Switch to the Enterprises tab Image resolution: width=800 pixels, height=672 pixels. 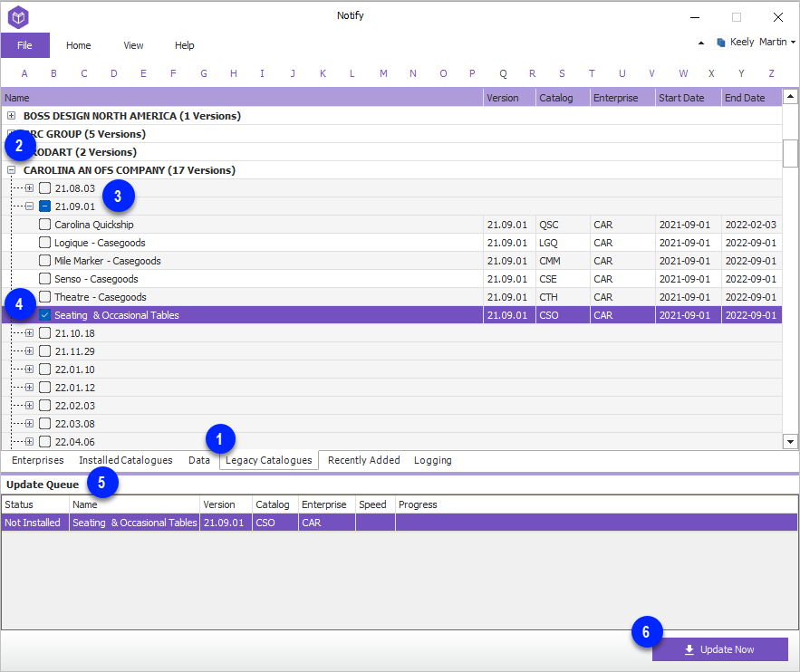point(38,460)
